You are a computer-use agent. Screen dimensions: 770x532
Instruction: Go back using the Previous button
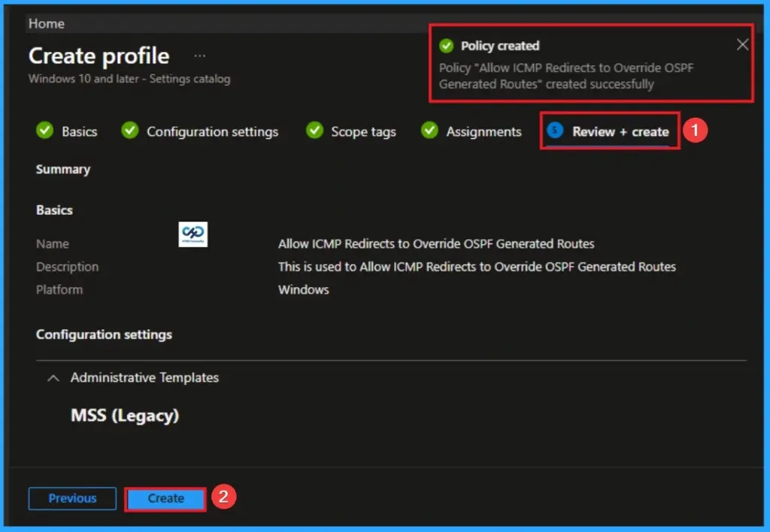pos(72,498)
